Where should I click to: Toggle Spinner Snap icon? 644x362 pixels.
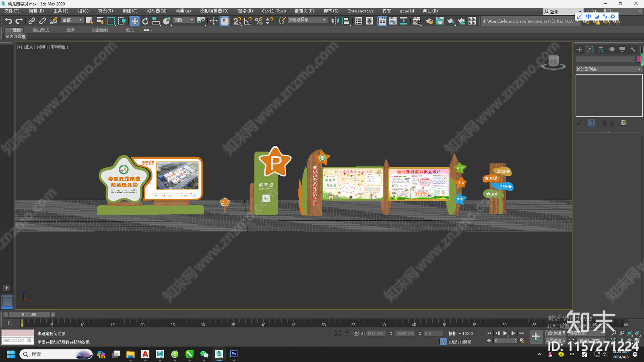269,21
